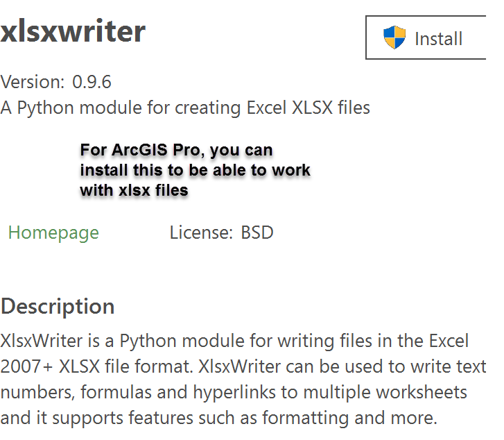Click the License label
Screen dimensions: 504x440
[x=201, y=232]
